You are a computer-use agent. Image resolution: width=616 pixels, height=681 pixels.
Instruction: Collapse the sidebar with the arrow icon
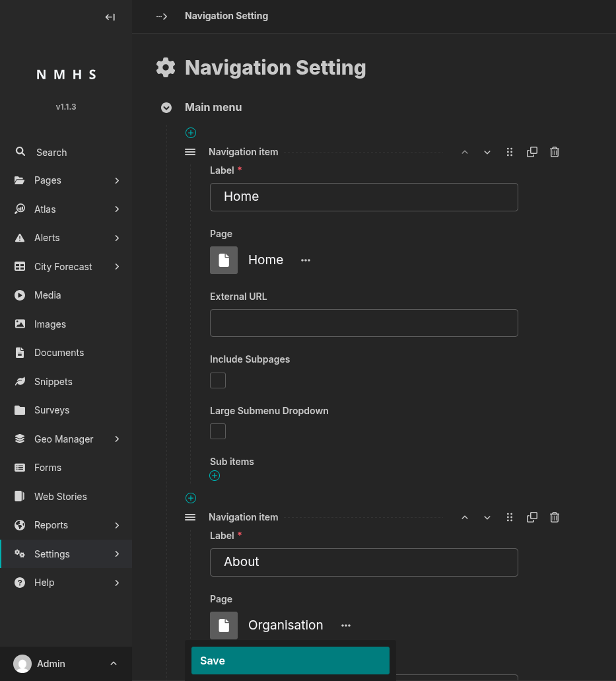(x=110, y=17)
